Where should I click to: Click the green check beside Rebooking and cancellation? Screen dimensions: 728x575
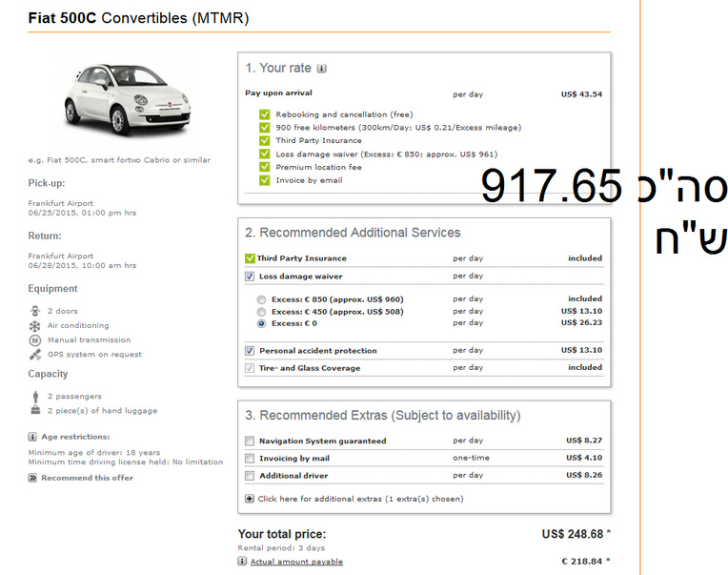coord(265,114)
